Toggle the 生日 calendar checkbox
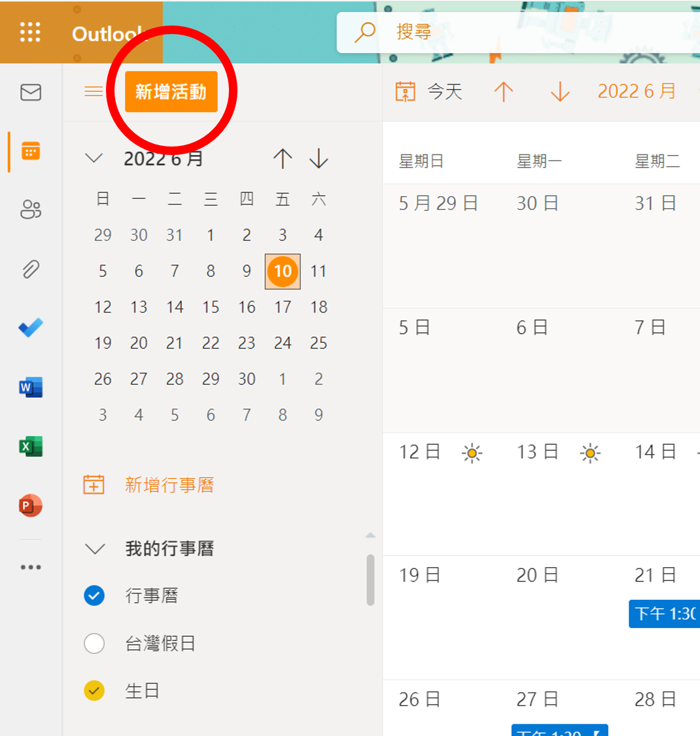This screenshot has height=736, width=700. pyautogui.click(x=94, y=691)
